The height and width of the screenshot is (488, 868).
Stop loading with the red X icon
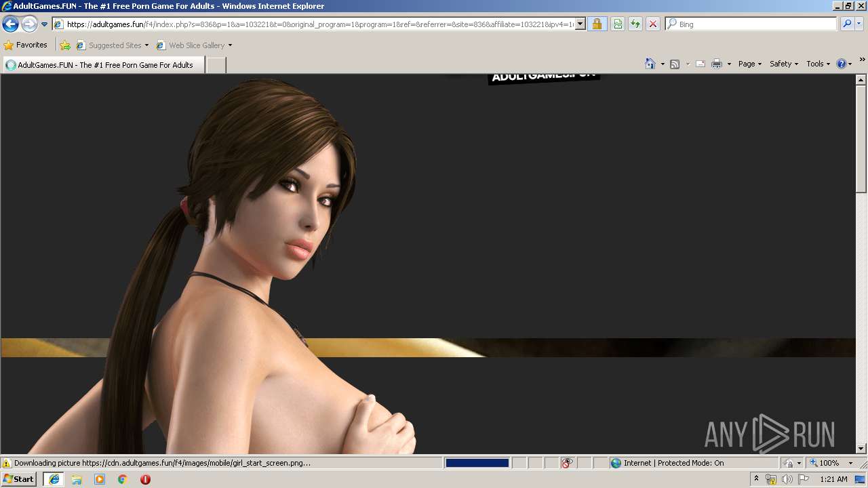pyautogui.click(x=653, y=24)
